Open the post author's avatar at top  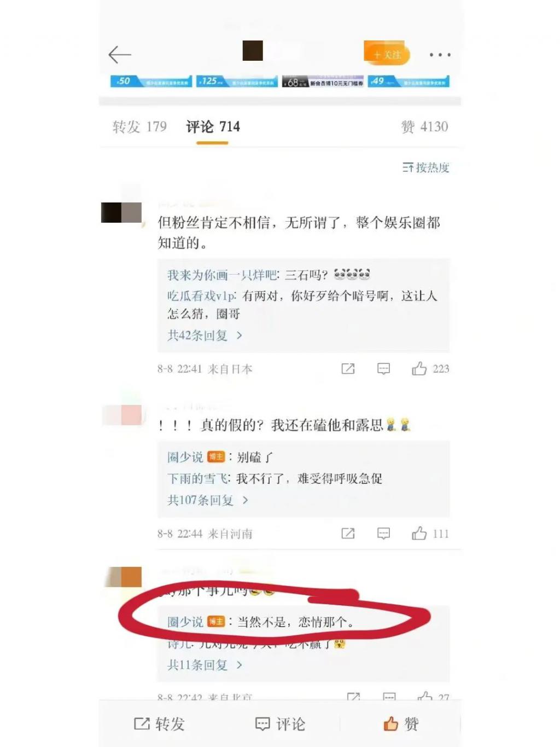tap(253, 50)
